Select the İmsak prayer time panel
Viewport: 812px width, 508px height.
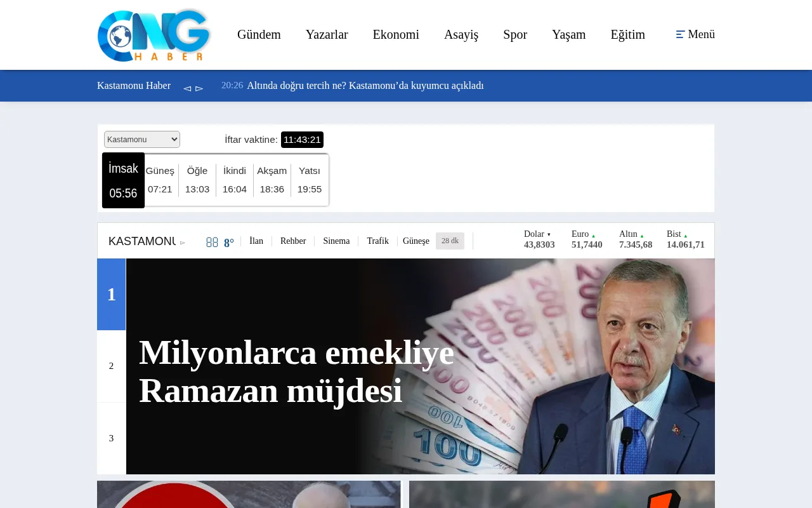(x=123, y=180)
